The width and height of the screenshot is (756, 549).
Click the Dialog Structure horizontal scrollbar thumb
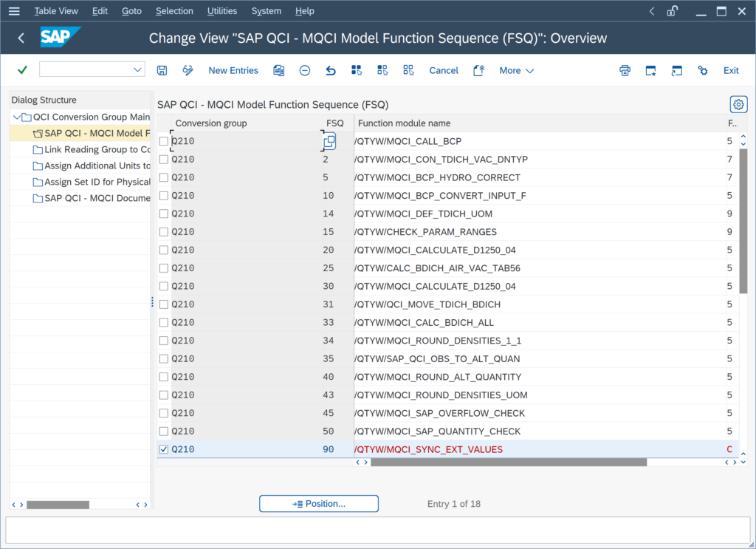tap(58, 505)
